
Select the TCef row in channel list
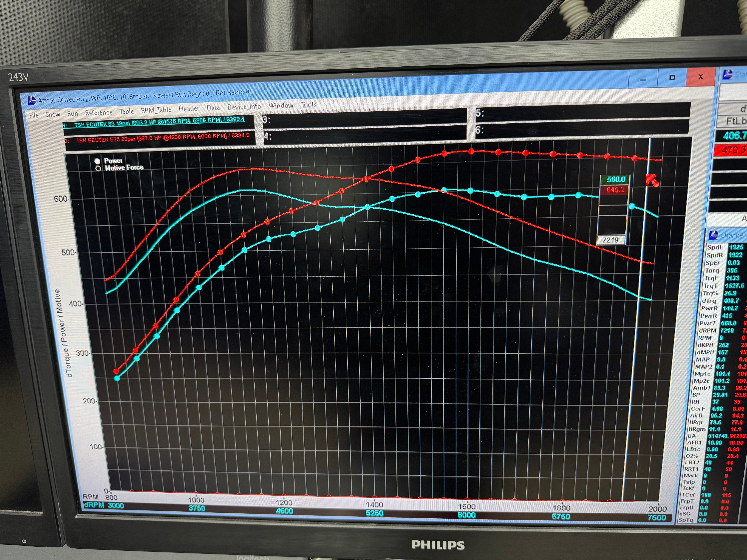coord(714,495)
